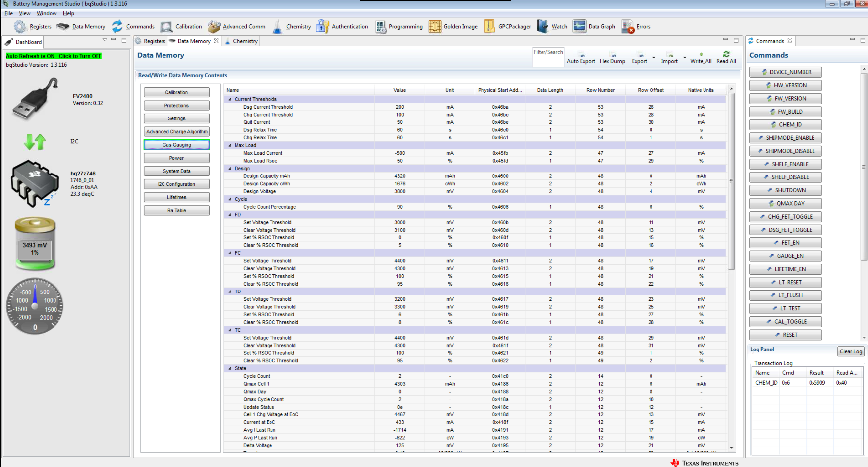Image resolution: width=868 pixels, height=467 pixels.
Task: Open Advanced Charge Algorithm section
Action: pos(176,132)
